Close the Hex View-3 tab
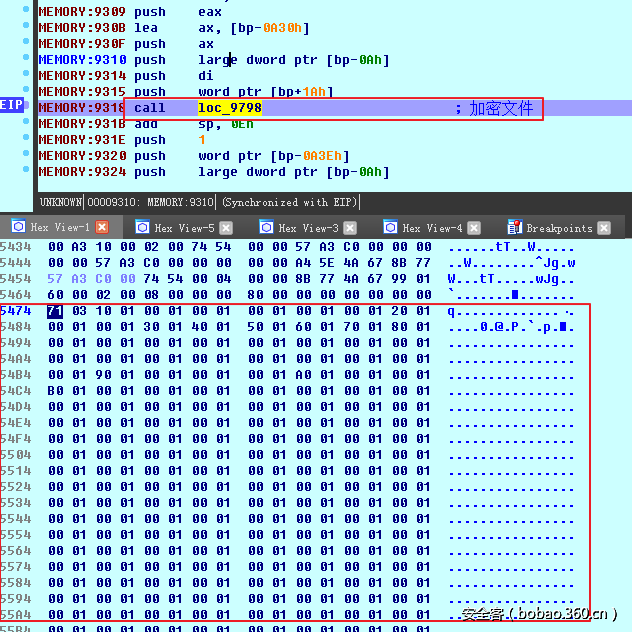Screen dimensions: 632x632 coord(350,228)
